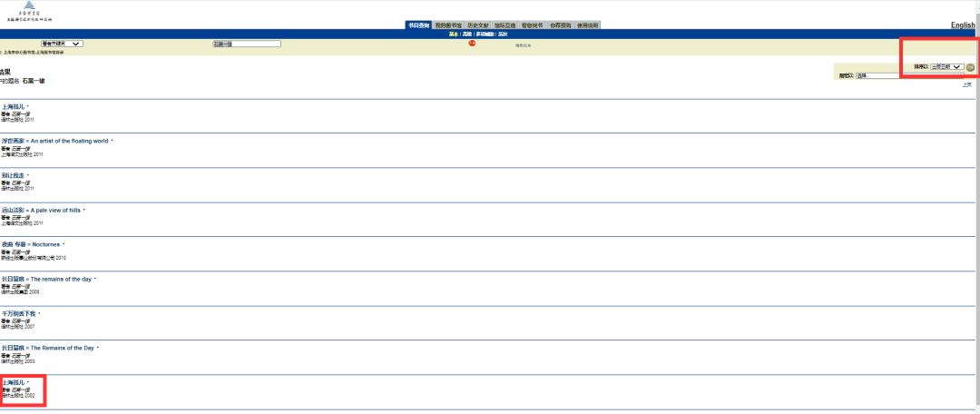Open 2008 edition of The remains of the day
Screen dimensions: 980x414
[x=46, y=279]
